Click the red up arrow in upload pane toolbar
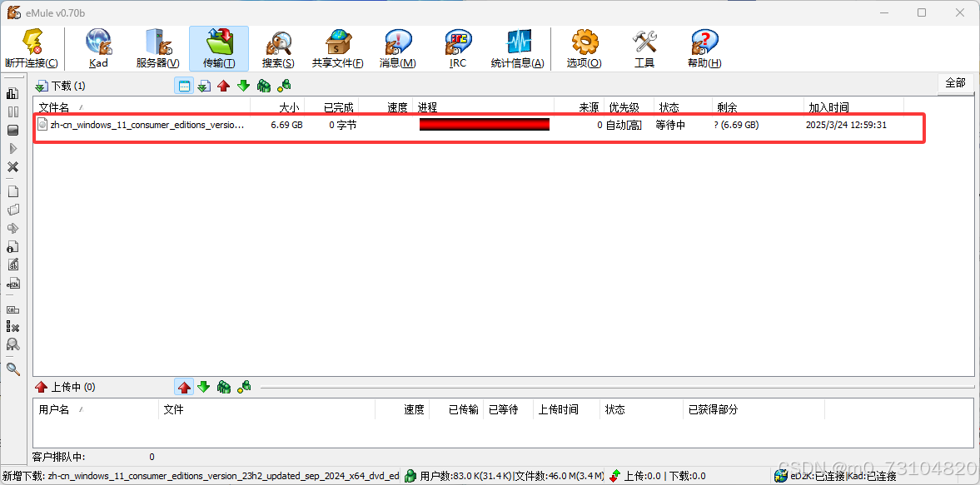 (184, 388)
